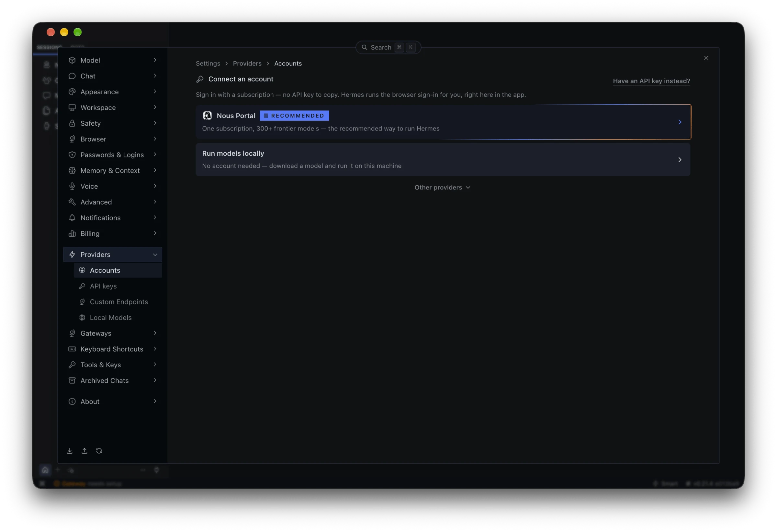The image size is (777, 532).
Task: Click the Model cube icon
Action: pos(72,60)
